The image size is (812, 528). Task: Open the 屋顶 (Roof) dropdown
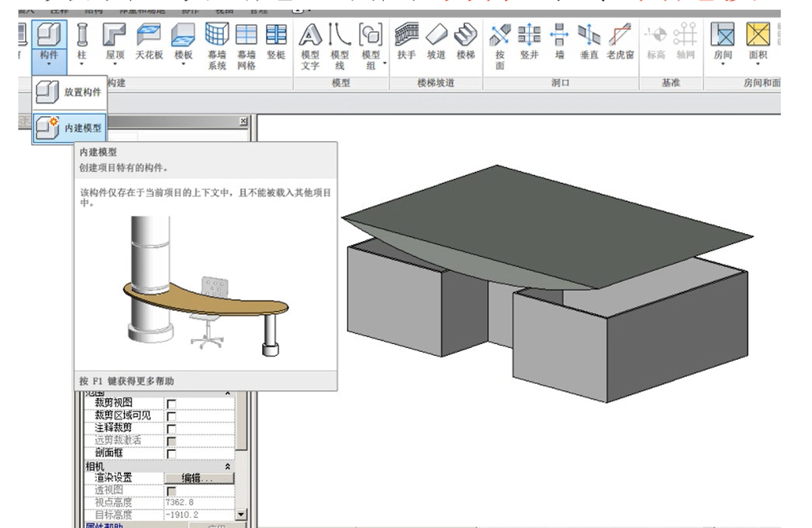point(115,64)
